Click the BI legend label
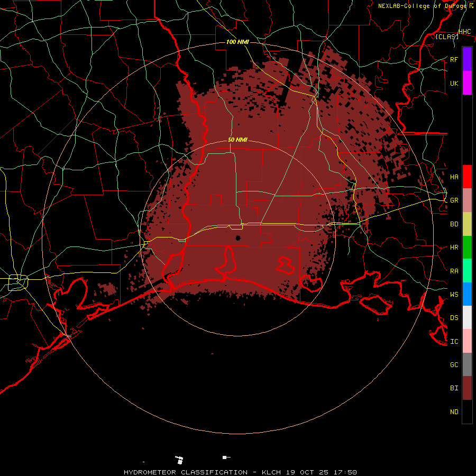 (454, 388)
